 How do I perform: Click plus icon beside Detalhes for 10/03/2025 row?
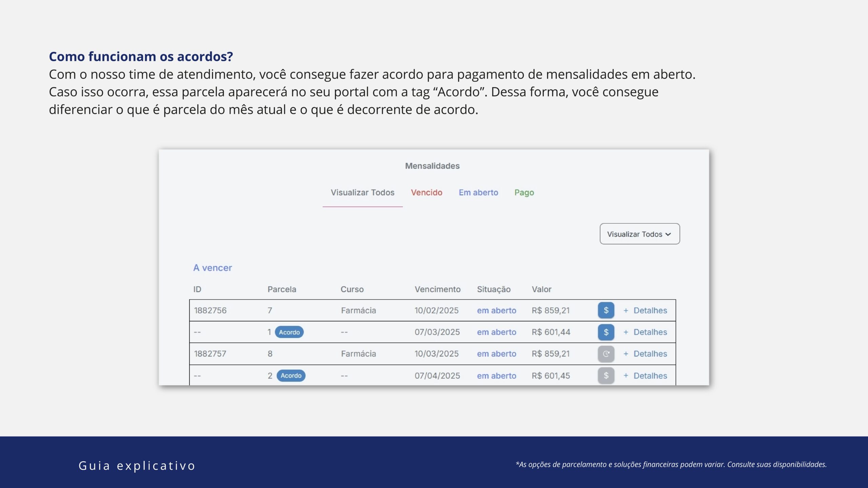626,354
